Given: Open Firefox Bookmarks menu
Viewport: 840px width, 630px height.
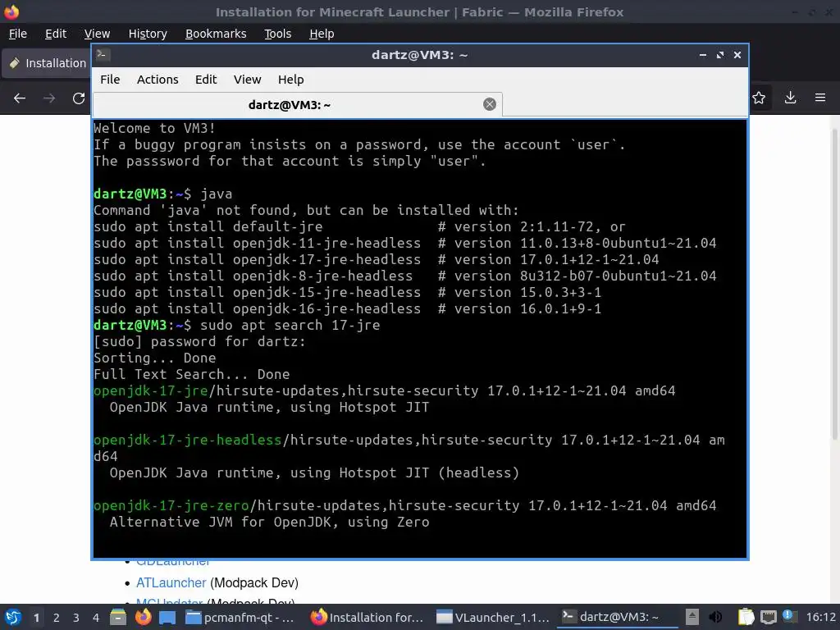Looking at the screenshot, I should tap(216, 34).
